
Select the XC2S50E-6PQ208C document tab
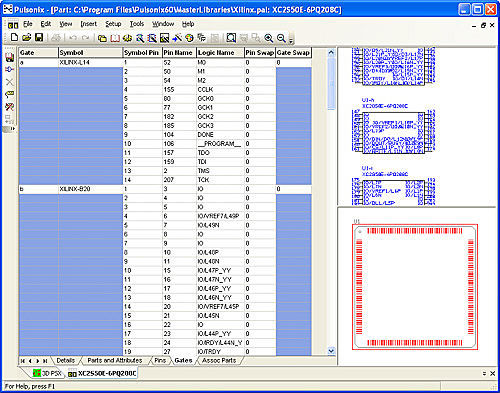tap(102, 374)
